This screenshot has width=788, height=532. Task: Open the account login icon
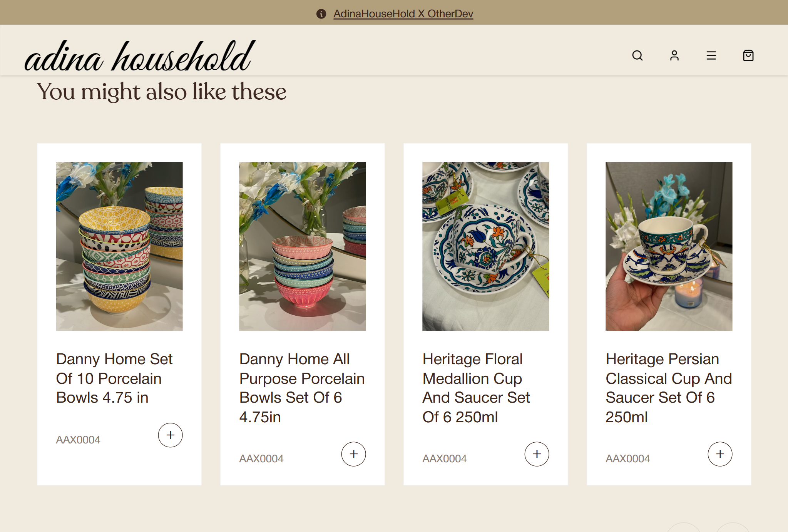(x=674, y=55)
